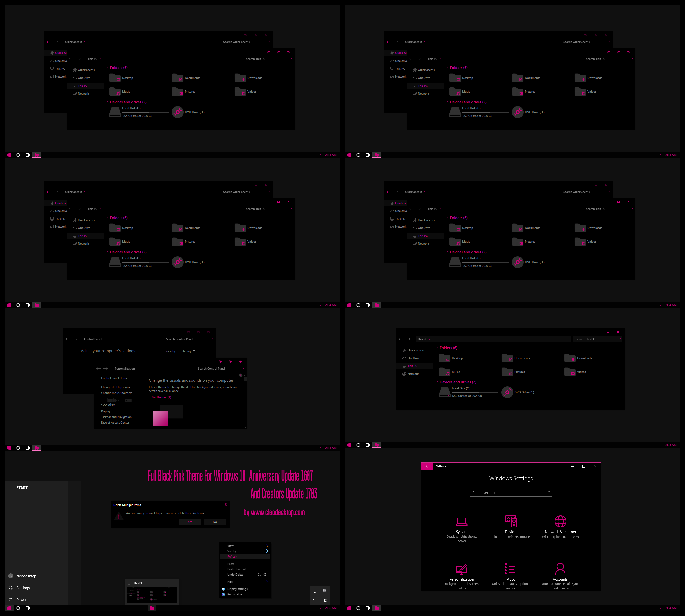The height and width of the screenshot is (616, 685).
Task: Click Change desktop icons button
Action: (115, 387)
